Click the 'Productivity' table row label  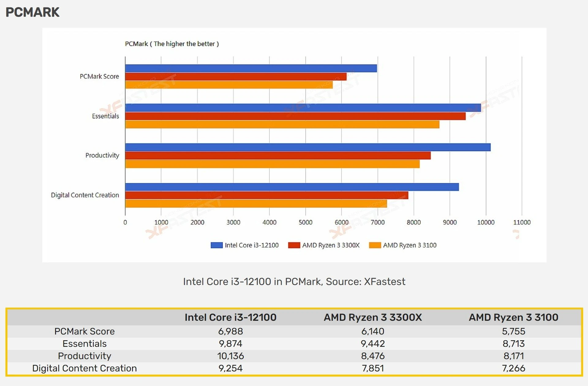(x=85, y=356)
